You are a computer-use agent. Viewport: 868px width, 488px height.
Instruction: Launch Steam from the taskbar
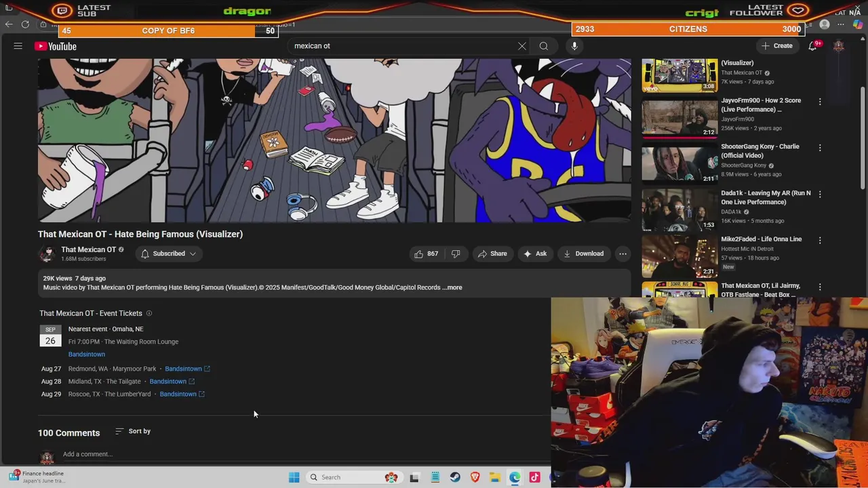(x=455, y=477)
